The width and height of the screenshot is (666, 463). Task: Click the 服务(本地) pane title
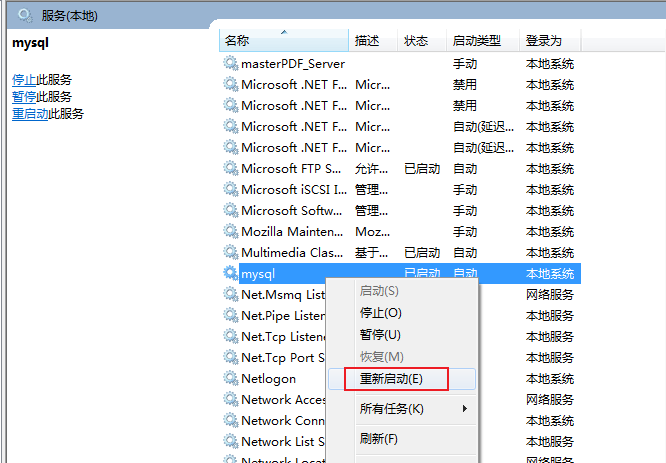(x=70, y=16)
